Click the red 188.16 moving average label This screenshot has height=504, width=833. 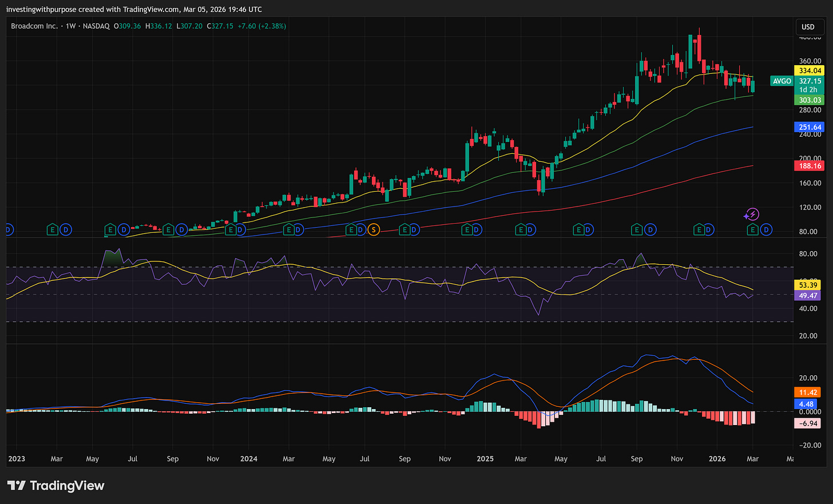[x=810, y=166]
